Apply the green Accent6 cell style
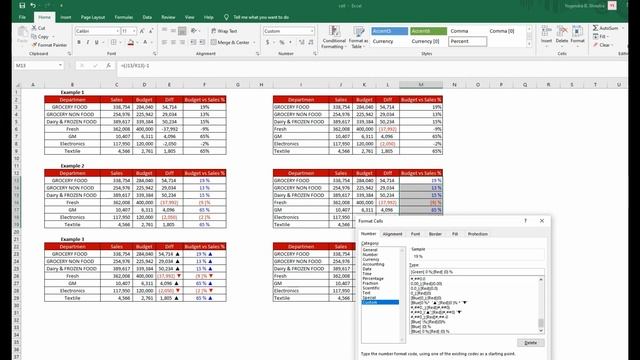 428,31
